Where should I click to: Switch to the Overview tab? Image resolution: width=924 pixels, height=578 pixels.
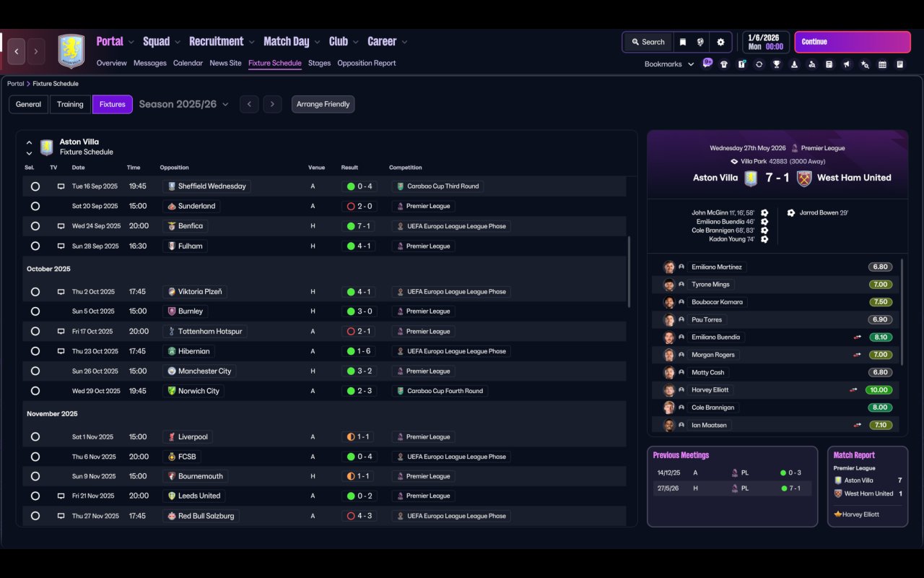tap(112, 63)
